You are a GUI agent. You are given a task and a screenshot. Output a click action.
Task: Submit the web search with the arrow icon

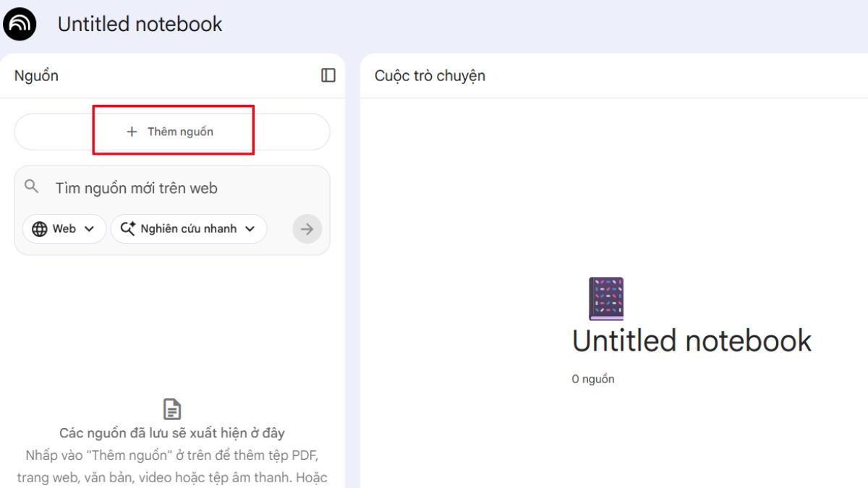(x=307, y=228)
